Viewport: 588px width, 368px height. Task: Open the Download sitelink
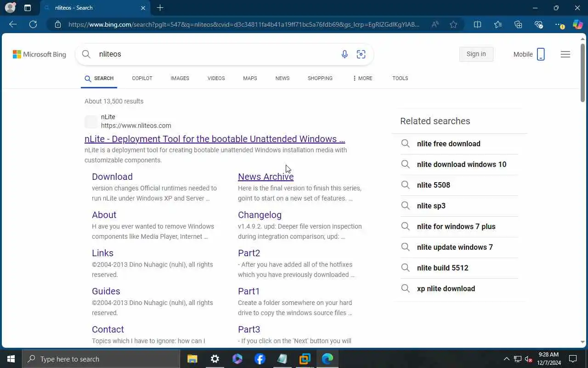pos(112,177)
